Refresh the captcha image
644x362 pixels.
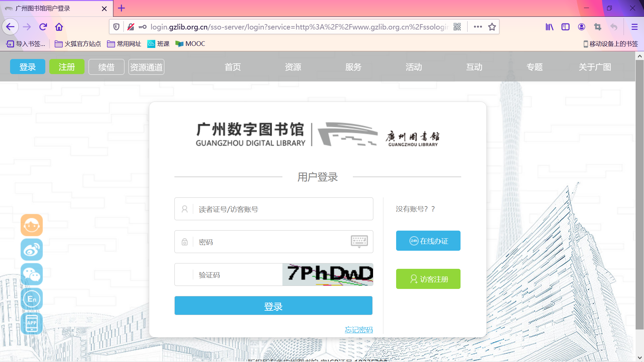click(x=328, y=275)
